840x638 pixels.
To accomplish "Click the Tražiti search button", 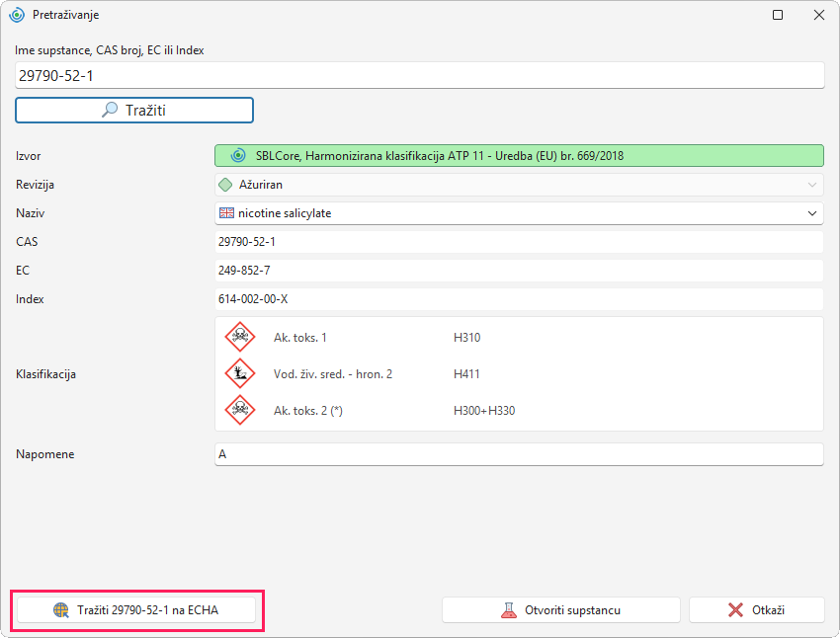I will point(134,111).
